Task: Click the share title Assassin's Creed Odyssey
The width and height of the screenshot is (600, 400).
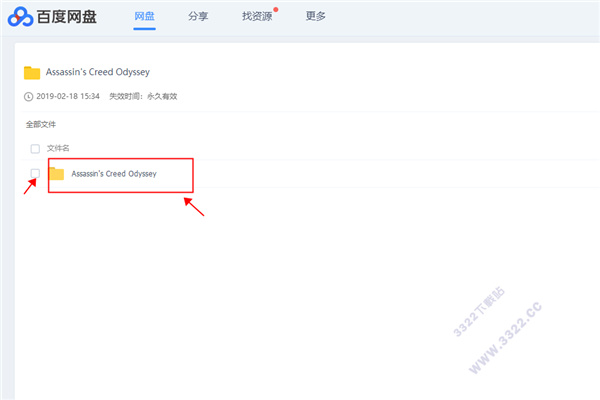Action: [98, 72]
